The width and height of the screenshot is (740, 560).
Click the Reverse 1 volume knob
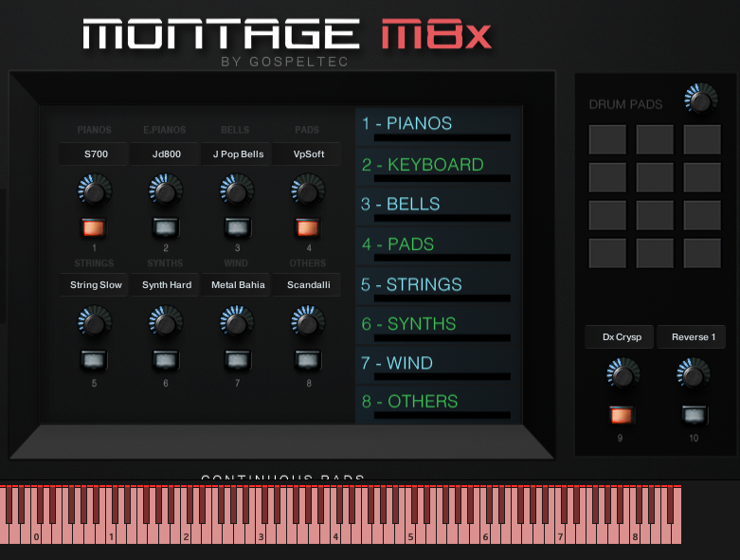[x=694, y=374]
